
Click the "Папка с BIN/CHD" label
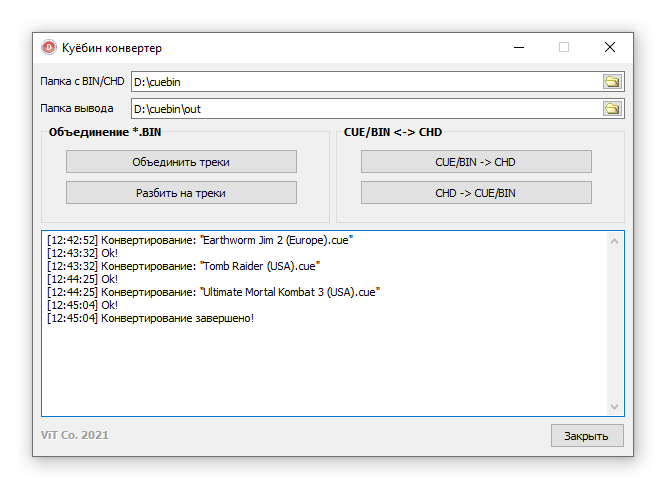(x=82, y=81)
